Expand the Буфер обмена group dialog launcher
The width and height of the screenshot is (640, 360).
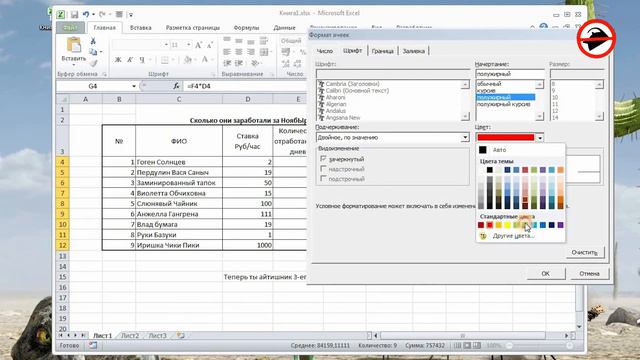104,74
